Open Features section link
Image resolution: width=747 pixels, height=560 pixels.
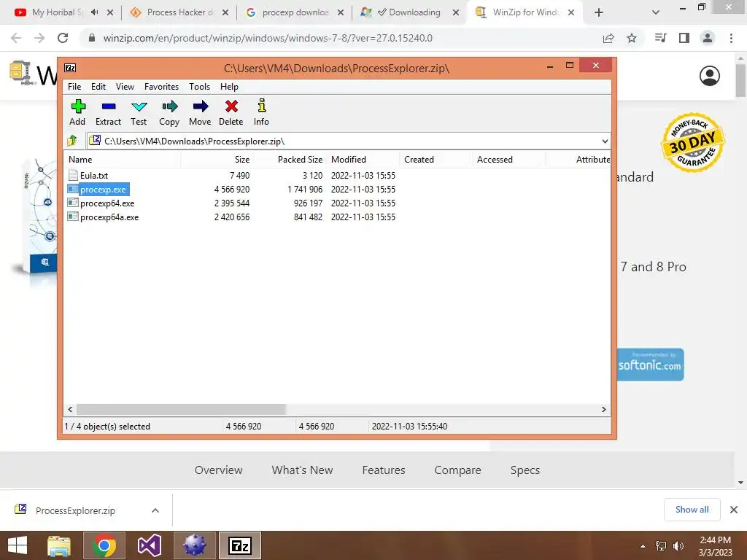click(384, 470)
